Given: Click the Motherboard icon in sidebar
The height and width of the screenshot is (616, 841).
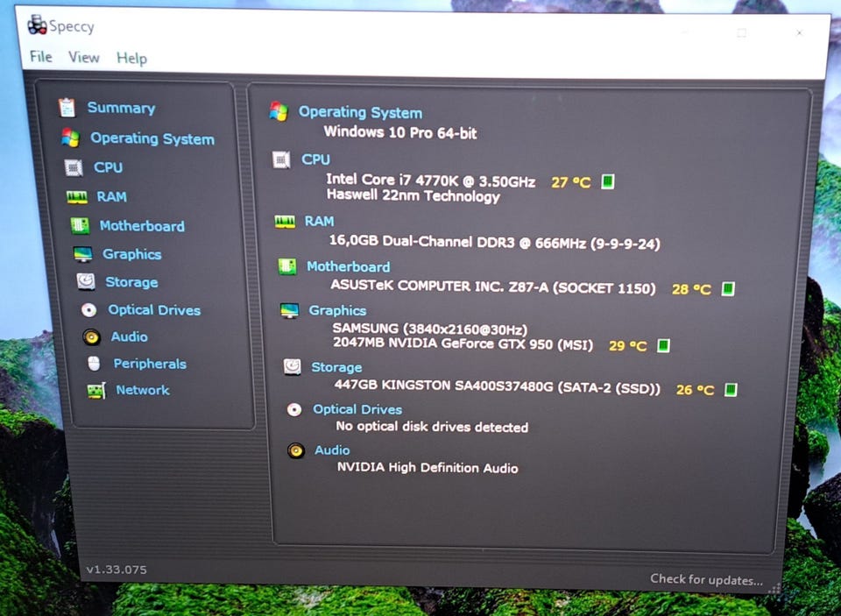Looking at the screenshot, I should [80, 225].
